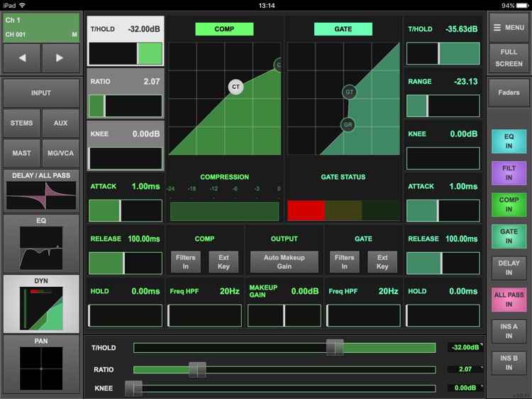Select gate T/HOLD -35.63dB parameter

443,40
